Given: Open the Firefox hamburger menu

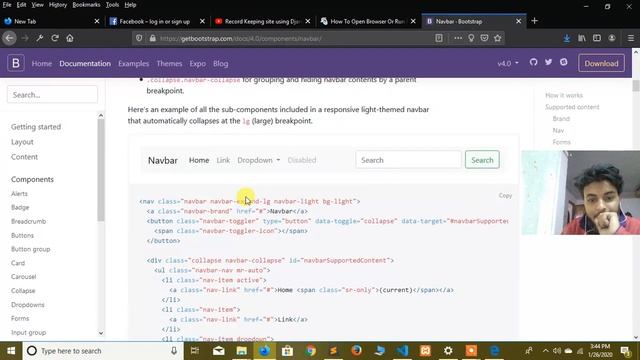Looking at the screenshot, I should pyautogui.click(x=631, y=38).
